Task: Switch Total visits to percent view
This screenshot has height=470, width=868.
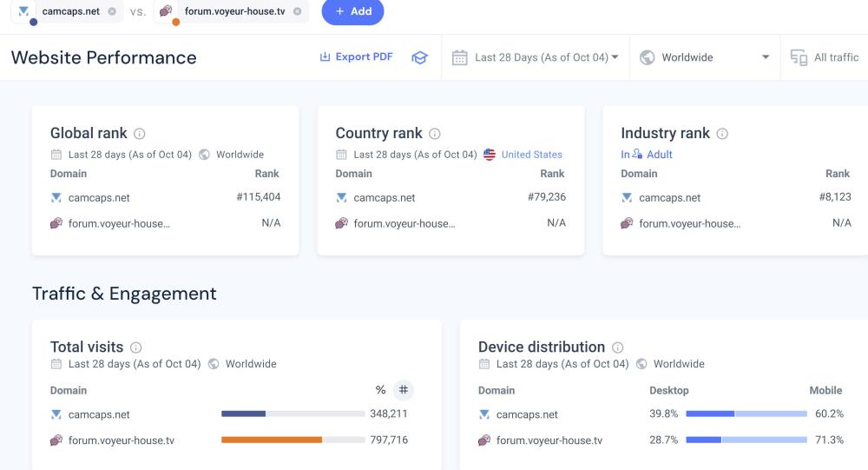Action: coord(380,390)
